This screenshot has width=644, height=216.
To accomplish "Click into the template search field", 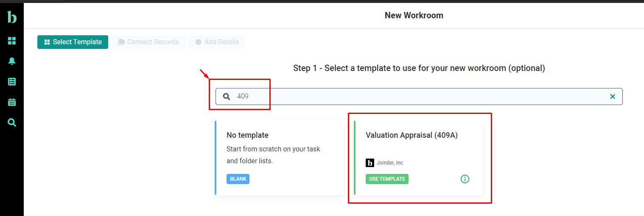I will pyautogui.click(x=416, y=97).
